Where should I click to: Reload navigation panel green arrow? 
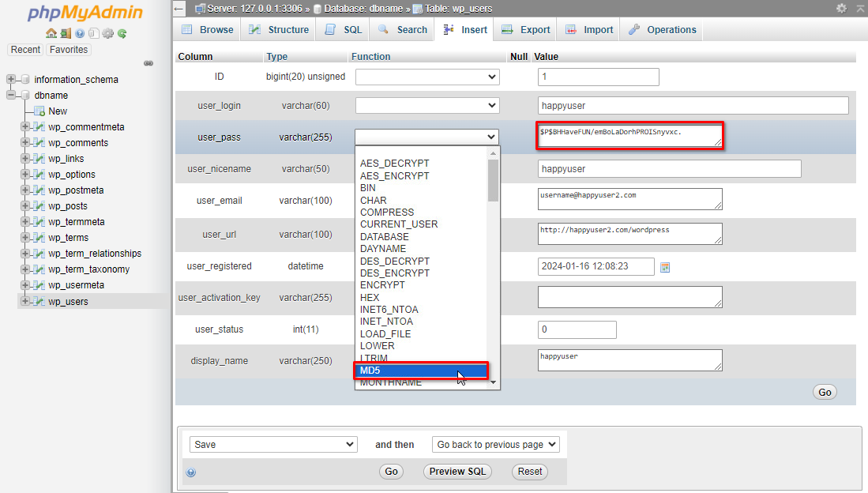[122, 33]
